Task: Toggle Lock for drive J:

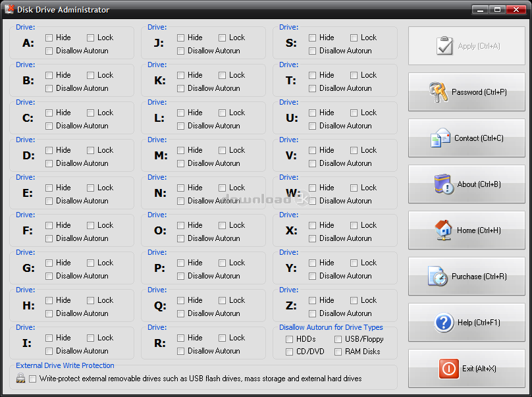Action: tap(223, 38)
